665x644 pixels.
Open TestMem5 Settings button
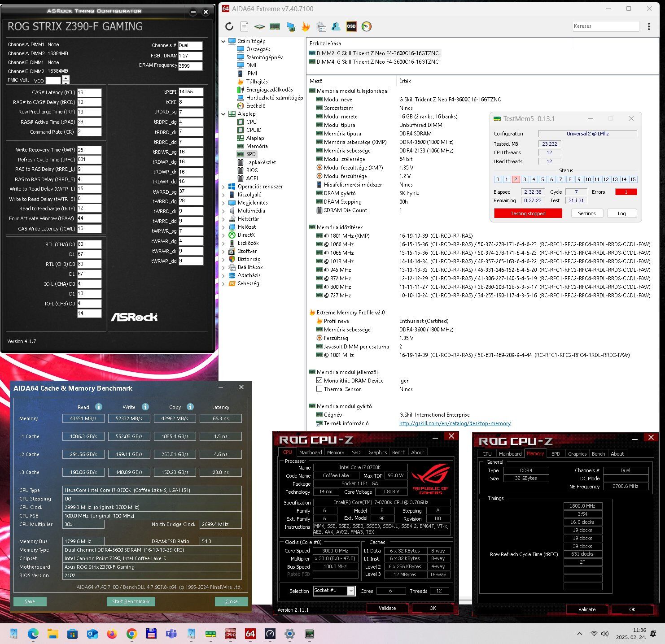586,213
